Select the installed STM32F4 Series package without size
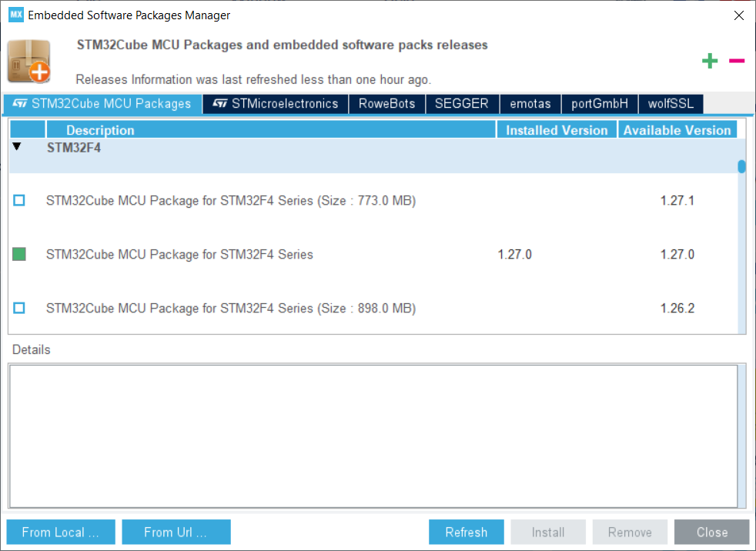 179,254
